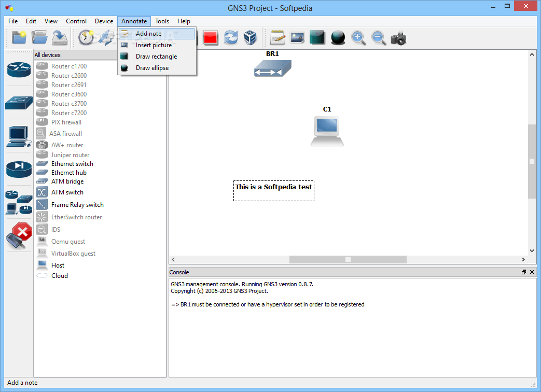This screenshot has height=392, width=541.
Task: Click the New blank project toolbar icon
Action: click(19, 37)
